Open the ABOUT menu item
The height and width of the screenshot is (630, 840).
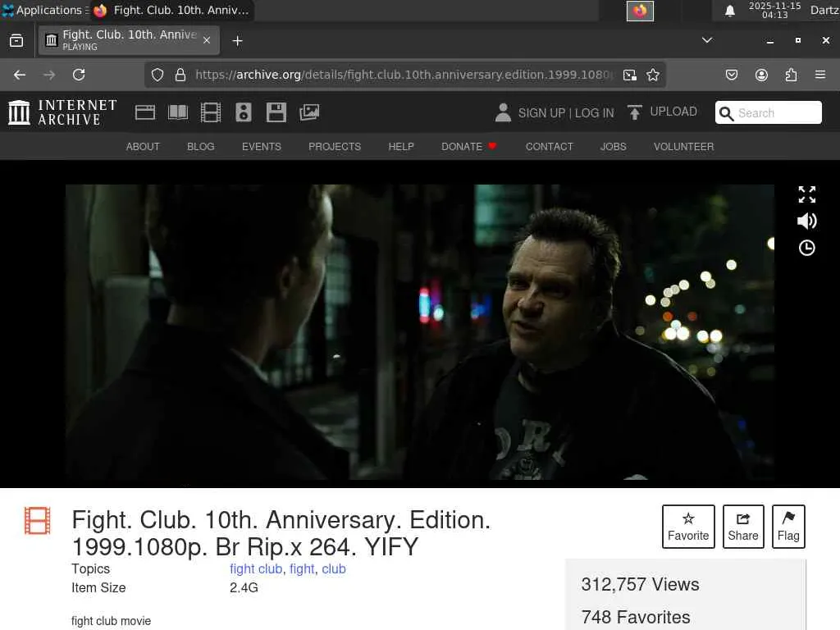click(x=143, y=146)
